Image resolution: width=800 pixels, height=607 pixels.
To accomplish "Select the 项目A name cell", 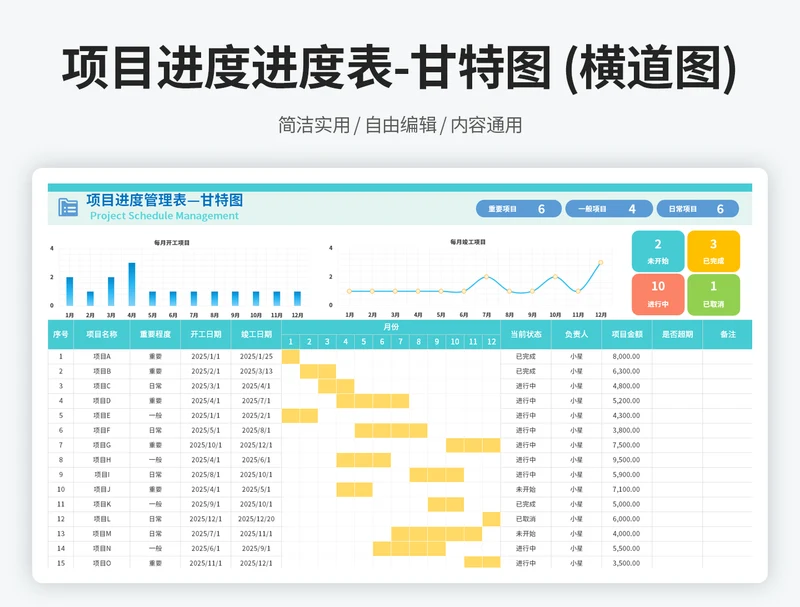I will [x=102, y=357].
